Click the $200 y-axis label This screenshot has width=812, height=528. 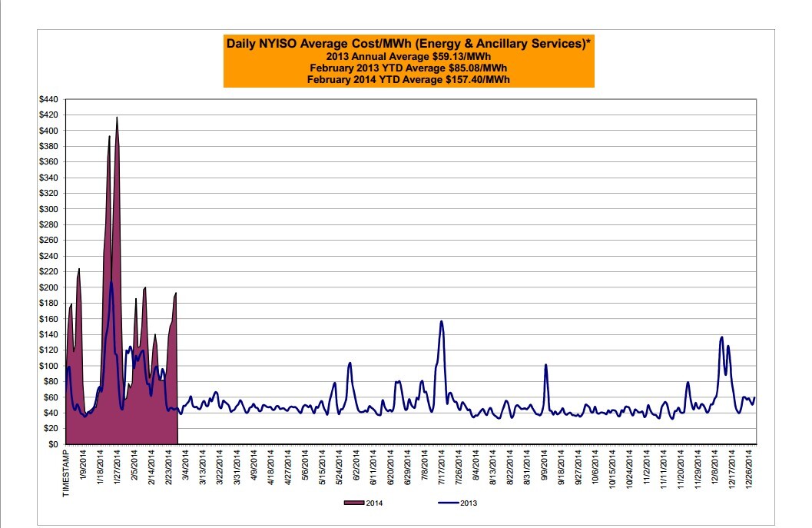point(48,287)
